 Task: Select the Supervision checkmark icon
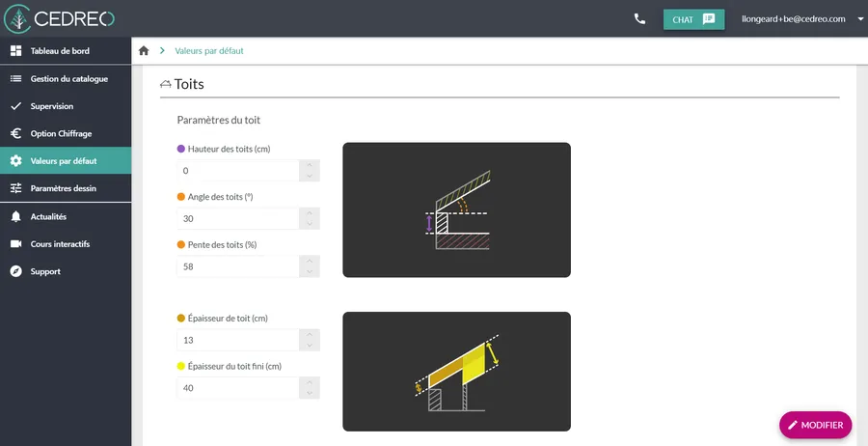click(x=15, y=106)
